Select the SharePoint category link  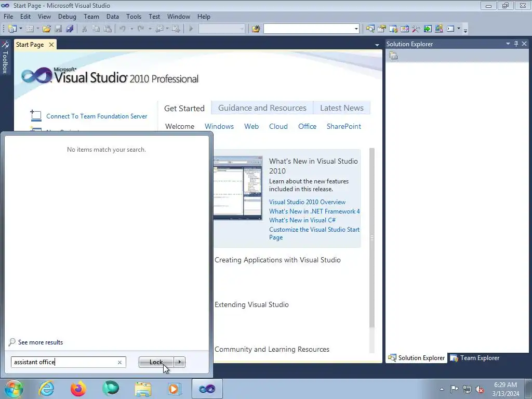(344, 126)
